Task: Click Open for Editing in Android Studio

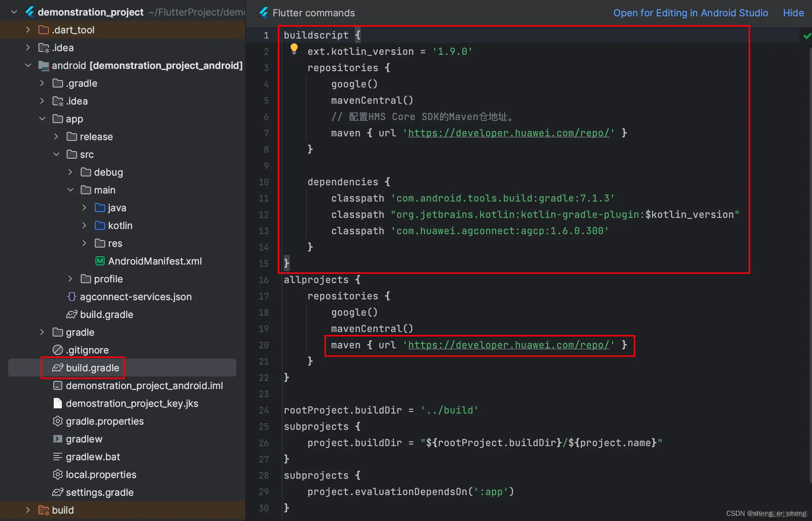Action: point(690,13)
